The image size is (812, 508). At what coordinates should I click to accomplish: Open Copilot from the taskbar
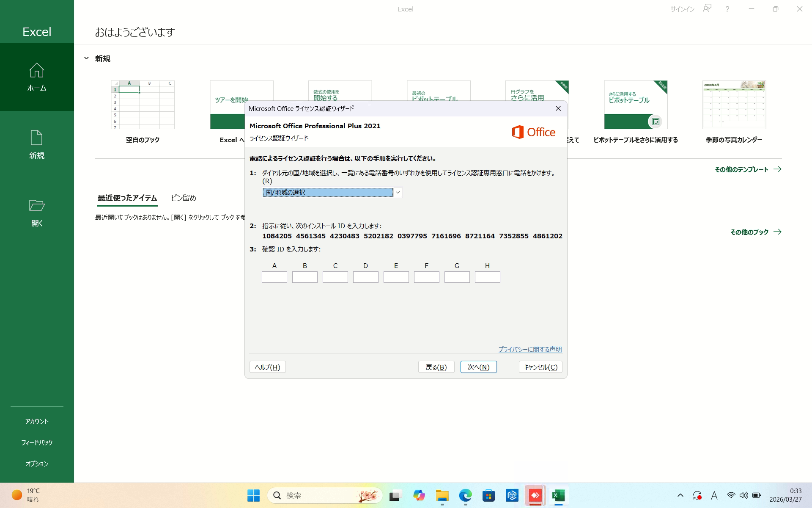point(419,495)
